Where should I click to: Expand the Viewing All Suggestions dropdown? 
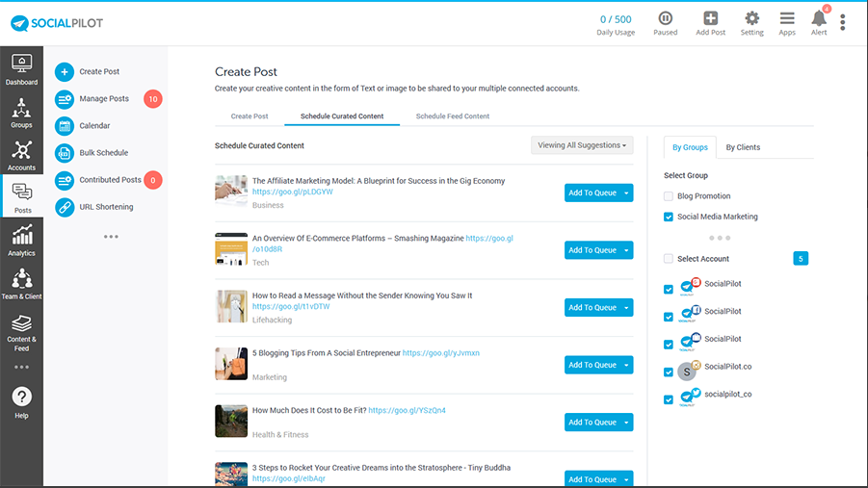582,145
